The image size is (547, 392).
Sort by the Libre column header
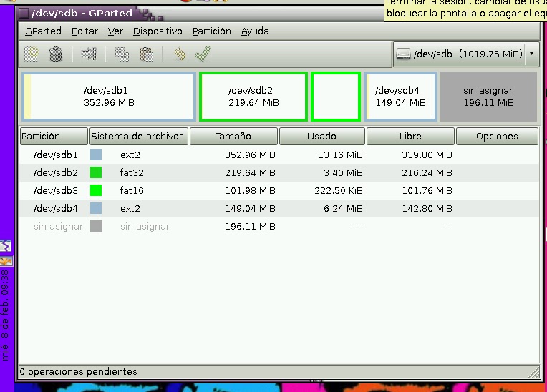pos(410,136)
